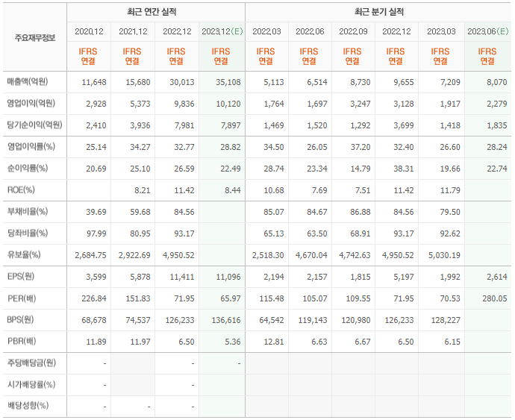Click estimated revenue value 35,108

coord(228,82)
